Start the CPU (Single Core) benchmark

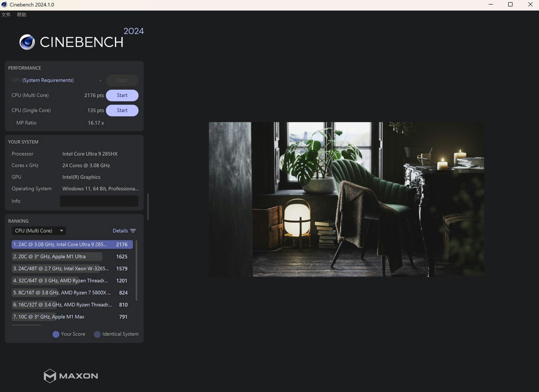122,110
